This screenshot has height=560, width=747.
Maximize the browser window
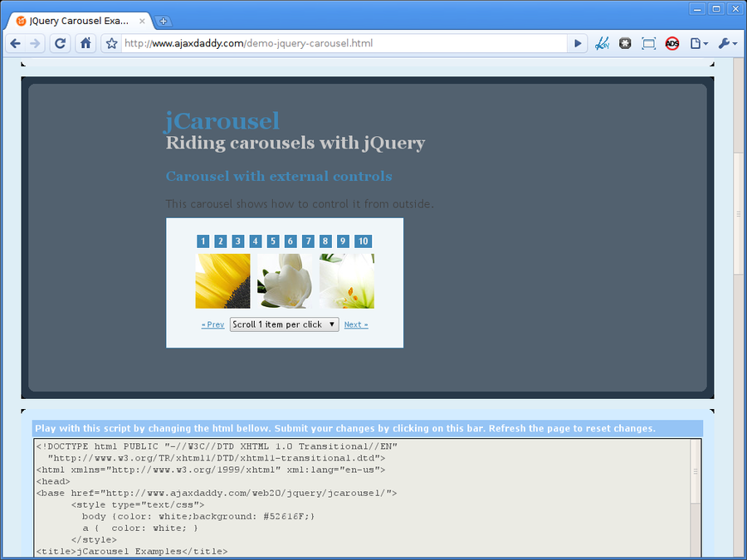click(716, 8)
